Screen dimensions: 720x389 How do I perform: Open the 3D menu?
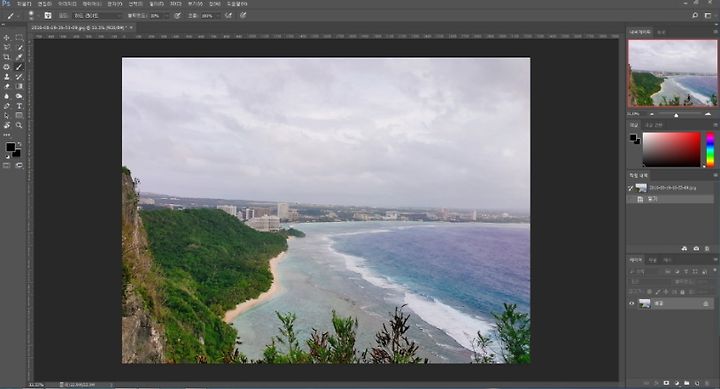(175, 4)
